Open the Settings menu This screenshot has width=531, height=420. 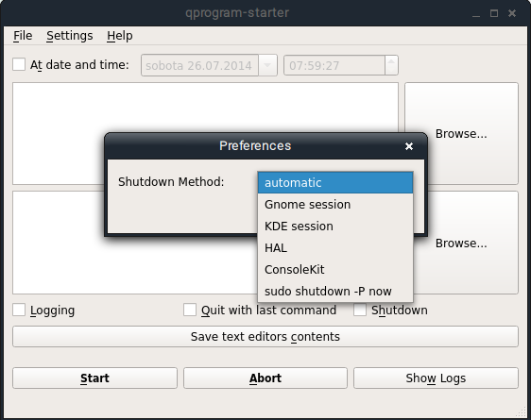[69, 36]
